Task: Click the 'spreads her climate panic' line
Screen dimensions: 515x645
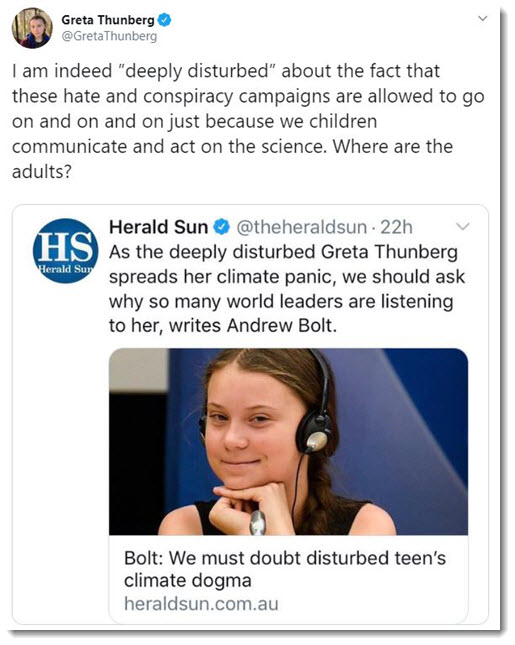Action: pyautogui.click(x=287, y=277)
